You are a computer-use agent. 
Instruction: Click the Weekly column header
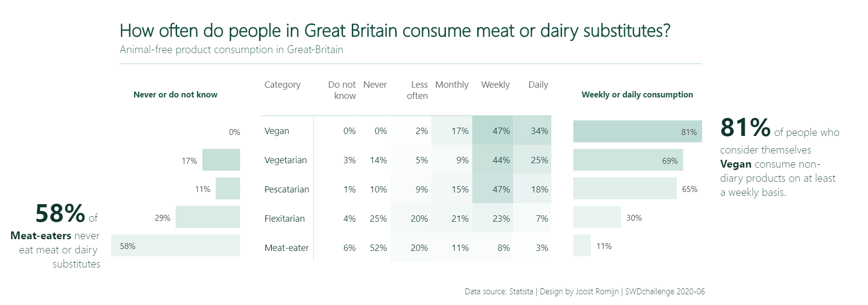495,85
